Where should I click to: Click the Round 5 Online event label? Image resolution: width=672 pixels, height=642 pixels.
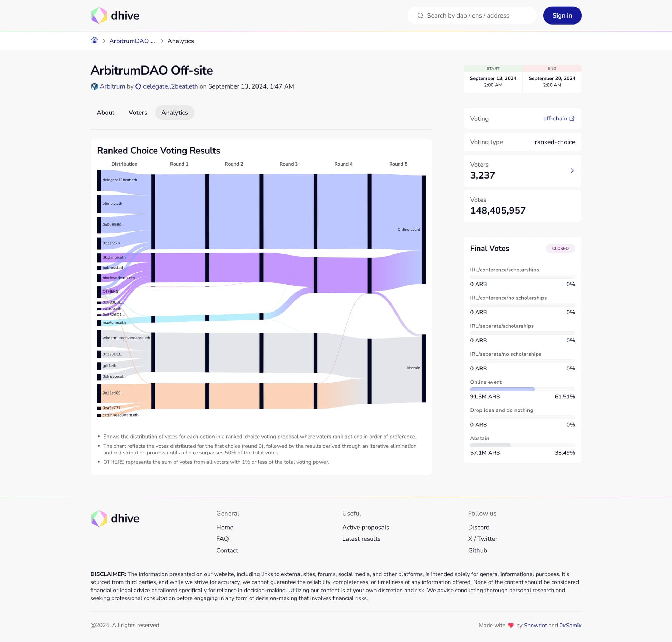pos(408,230)
